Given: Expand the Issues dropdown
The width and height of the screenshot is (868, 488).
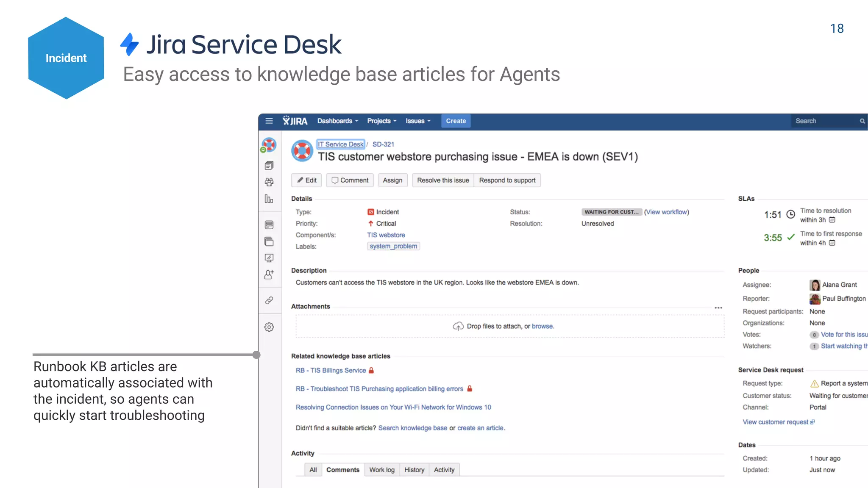Looking at the screenshot, I should [x=418, y=121].
